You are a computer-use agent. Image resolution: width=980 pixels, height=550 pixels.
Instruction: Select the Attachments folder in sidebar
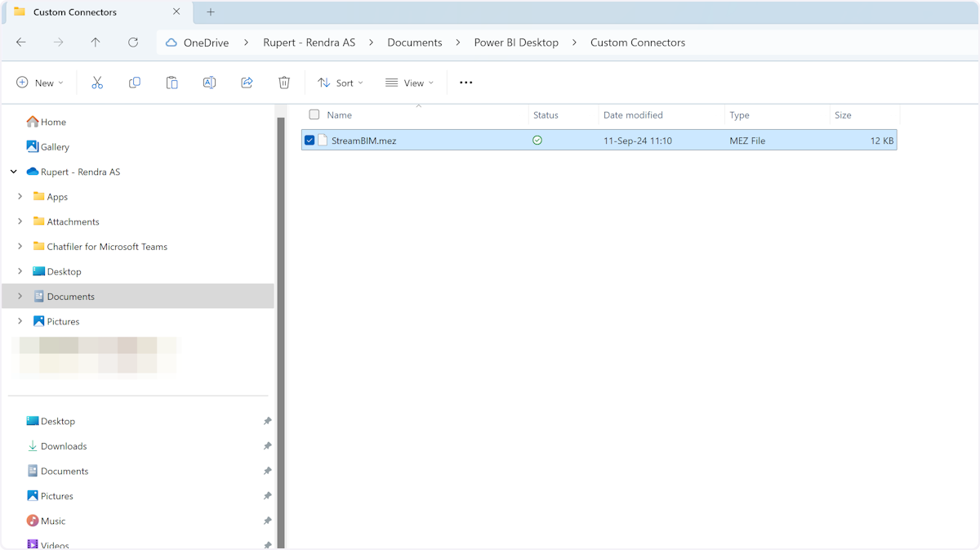[x=66, y=221]
